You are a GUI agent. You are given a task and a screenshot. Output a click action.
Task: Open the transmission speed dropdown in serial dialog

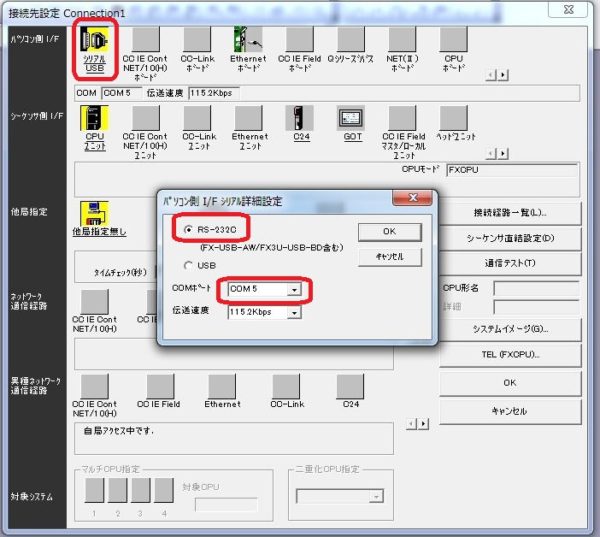coord(294,313)
